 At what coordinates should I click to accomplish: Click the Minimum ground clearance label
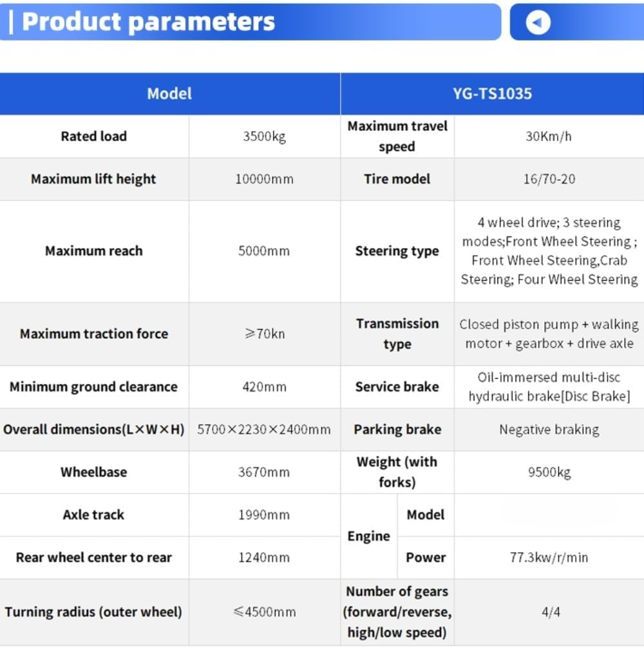coord(93,387)
